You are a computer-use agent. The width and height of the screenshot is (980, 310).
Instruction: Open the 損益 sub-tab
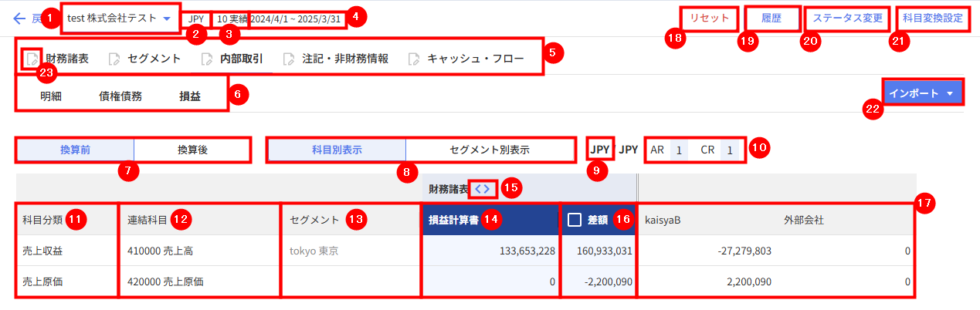click(190, 96)
